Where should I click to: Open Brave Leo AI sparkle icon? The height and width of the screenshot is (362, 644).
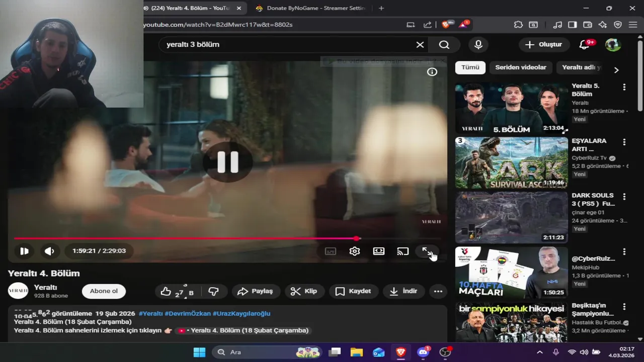[603, 25]
